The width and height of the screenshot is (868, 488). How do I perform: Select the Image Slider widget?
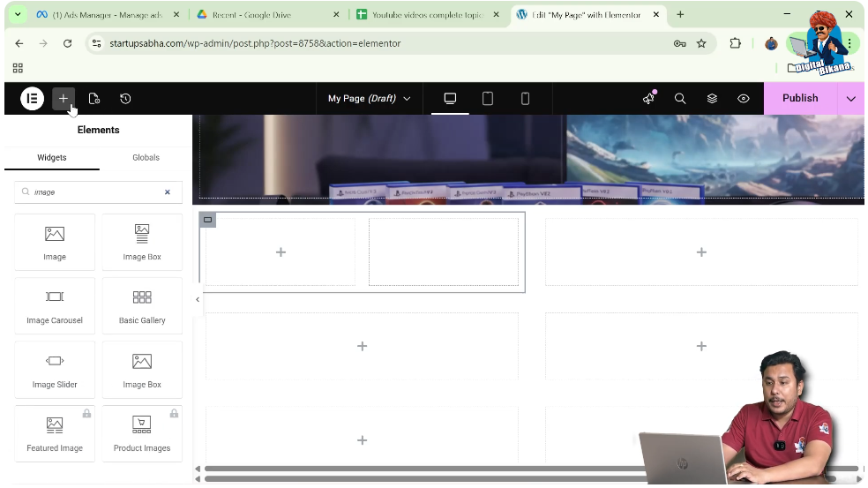pos(55,370)
